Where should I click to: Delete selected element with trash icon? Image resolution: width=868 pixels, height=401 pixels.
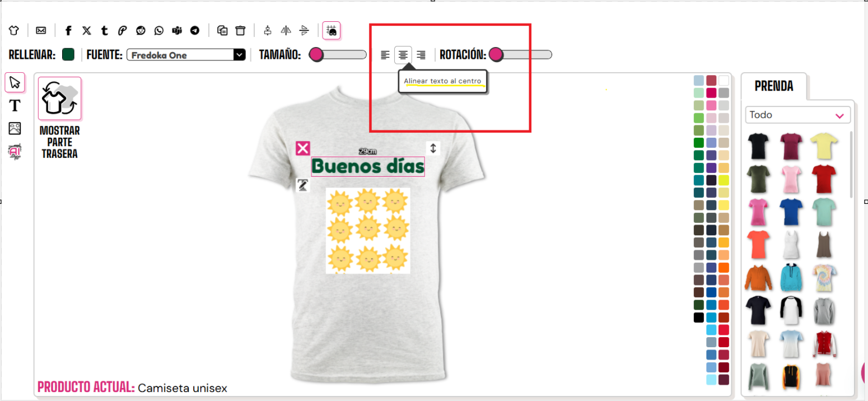(240, 30)
